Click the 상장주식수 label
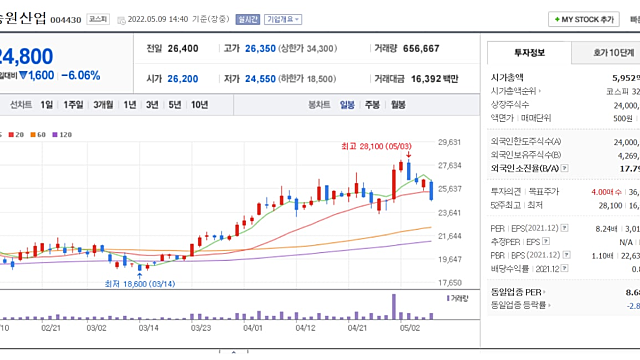This screenshot has height=360, width=640. point(510,105)
